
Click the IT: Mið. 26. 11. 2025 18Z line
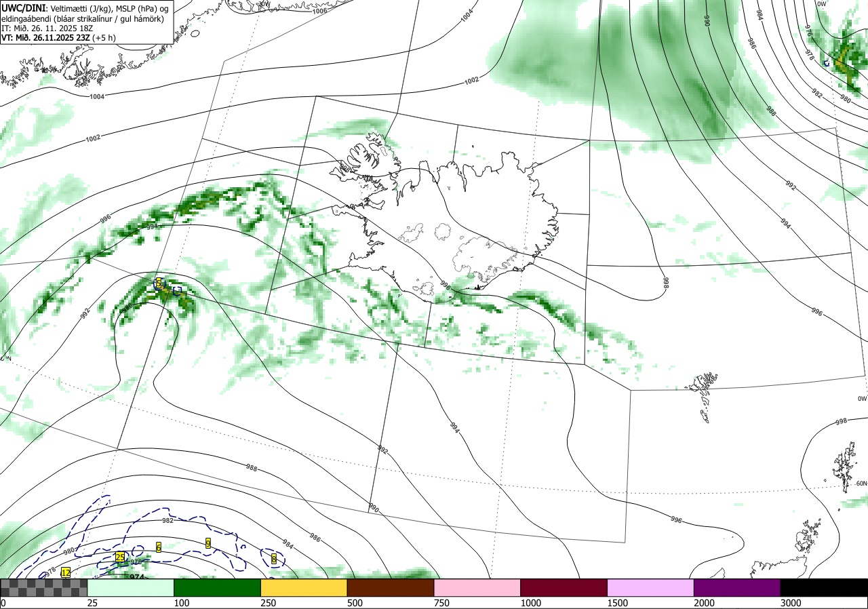47,28
